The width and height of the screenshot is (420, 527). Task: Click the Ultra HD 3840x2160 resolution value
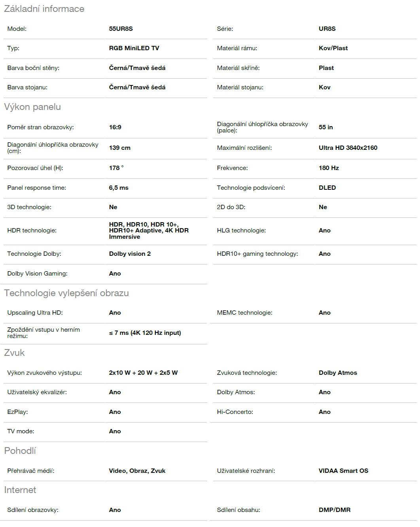coord(348,148)
